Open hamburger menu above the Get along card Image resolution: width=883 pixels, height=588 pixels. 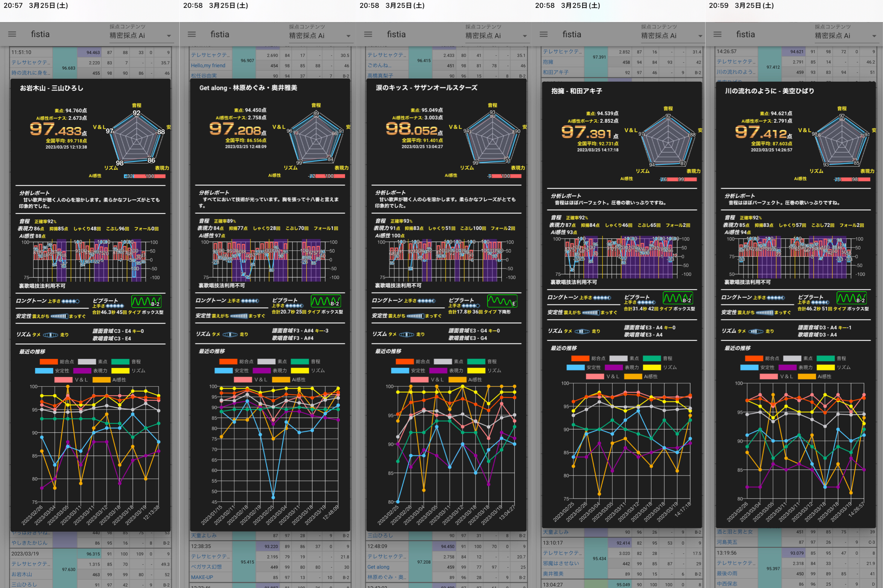click(192, 34)
